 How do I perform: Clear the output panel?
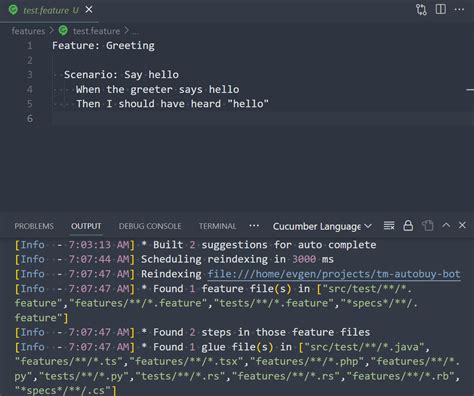[389, 226]
